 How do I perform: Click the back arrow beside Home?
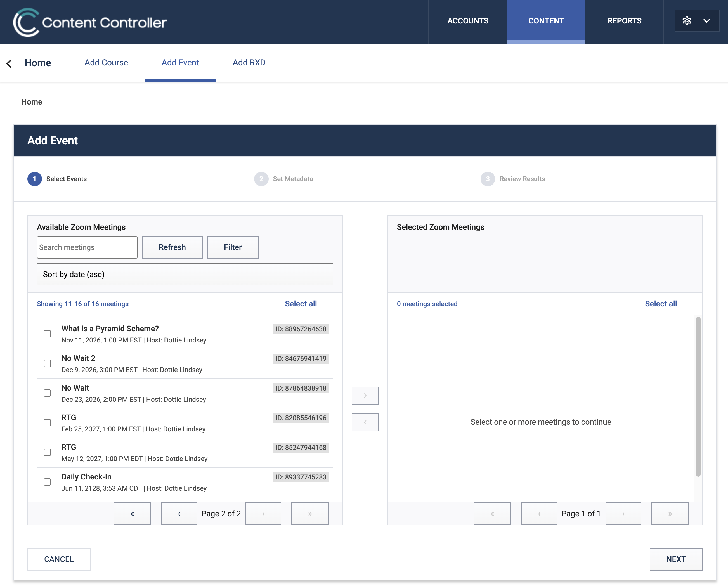click(9, 63)
